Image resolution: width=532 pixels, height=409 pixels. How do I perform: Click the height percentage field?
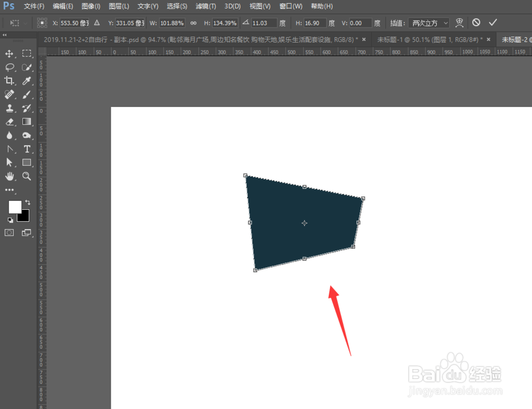click(225, 23)
